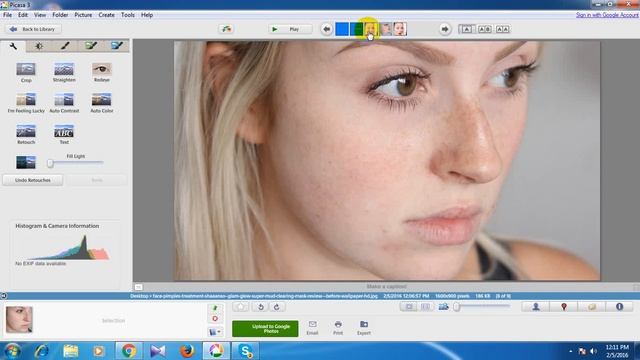Switch to single image view A
This screenshot has width=640, height=360.
coord(467,29)
